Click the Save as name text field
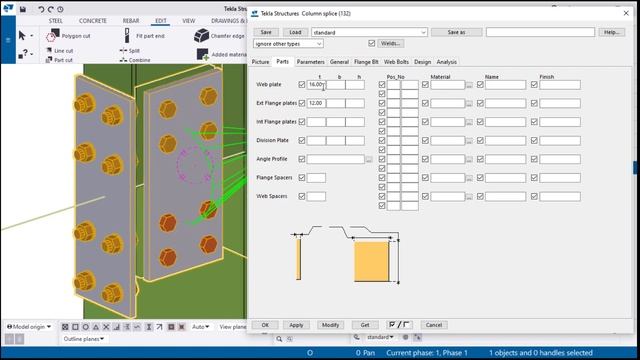 tap(540, 32)
